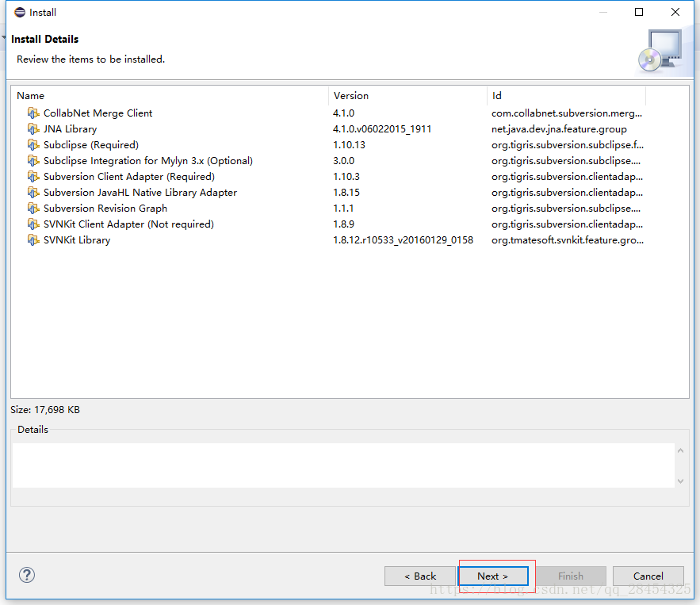Click the Subclipse (Required) feature icon

tap(33, 144)
